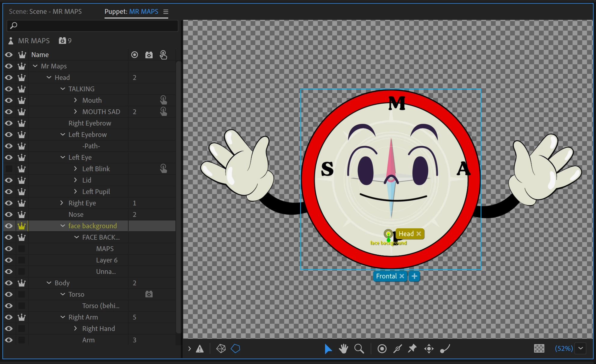Select the Pin fixed-handle tool
596x364 pixels.
pos(412,349)
